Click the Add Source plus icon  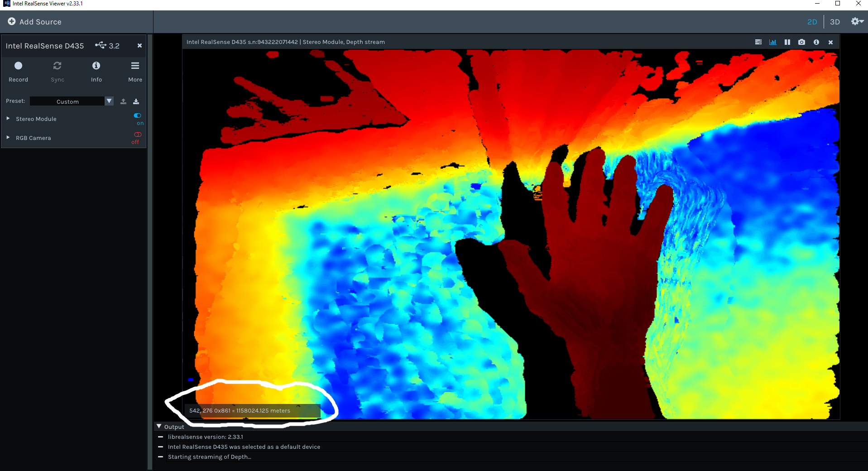[12, 21]
